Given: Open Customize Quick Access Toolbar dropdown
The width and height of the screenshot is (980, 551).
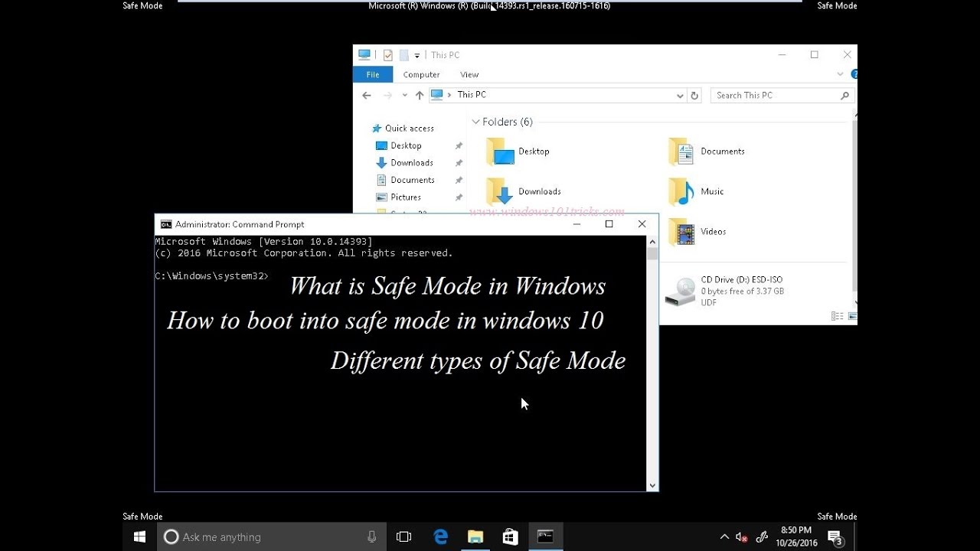Looking at the screenshot, I should pyautogui.click(x=417, y=55).
